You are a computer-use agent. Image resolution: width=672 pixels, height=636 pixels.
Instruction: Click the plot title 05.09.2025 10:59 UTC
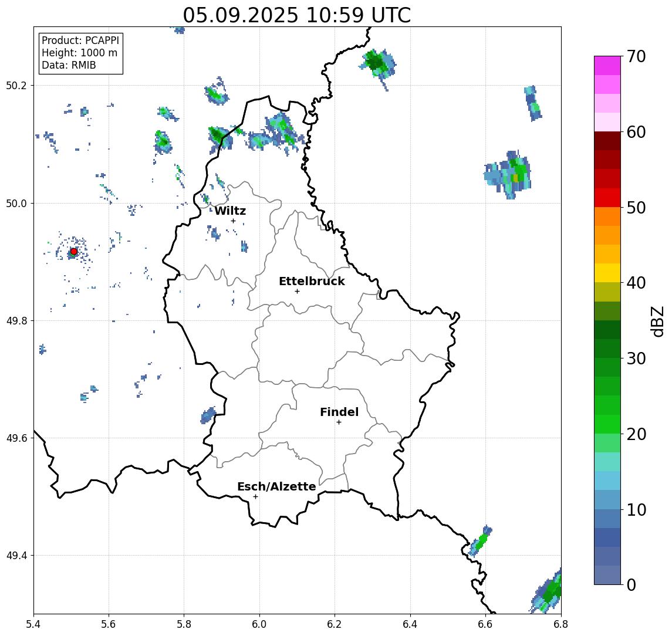tap(297, 15)
